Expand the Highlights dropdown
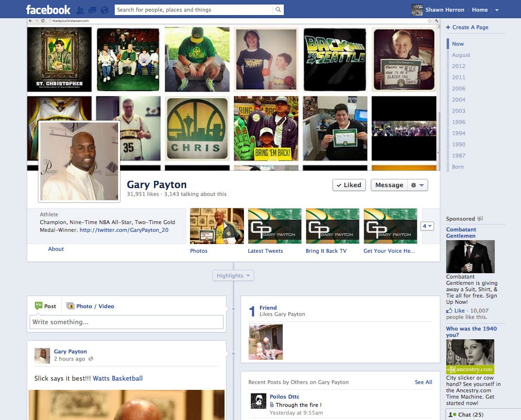Screen dimensions: 521x420 233,276
